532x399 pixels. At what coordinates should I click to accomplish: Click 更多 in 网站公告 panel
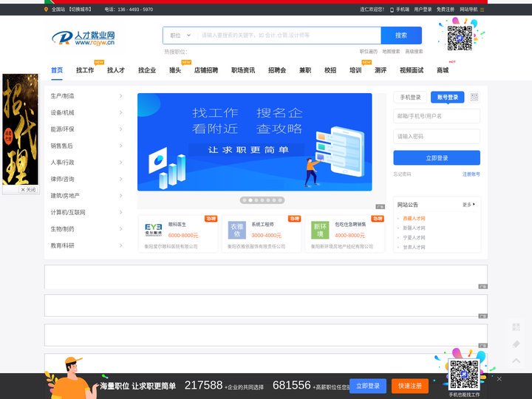click(x=468, y=205)
